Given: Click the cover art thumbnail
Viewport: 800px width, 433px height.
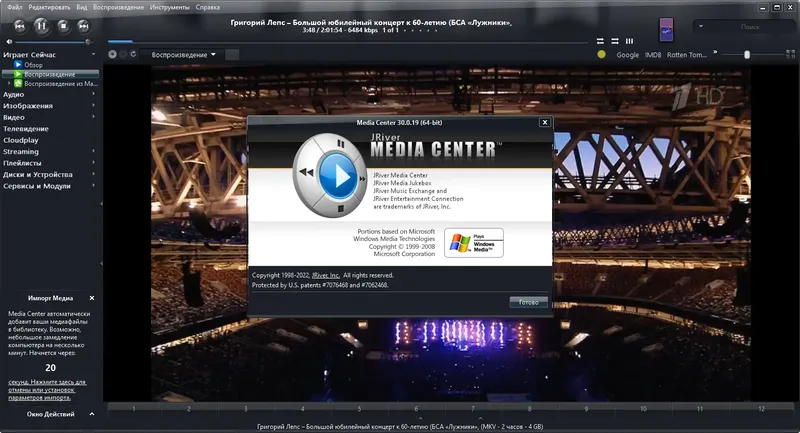Looking at the screenshot, I should pos(666,30).
